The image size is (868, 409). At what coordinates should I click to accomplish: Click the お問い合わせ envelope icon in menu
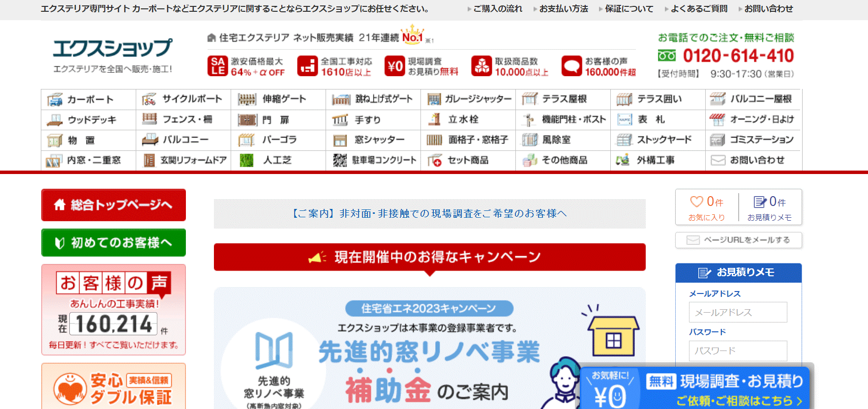(718, 160)
